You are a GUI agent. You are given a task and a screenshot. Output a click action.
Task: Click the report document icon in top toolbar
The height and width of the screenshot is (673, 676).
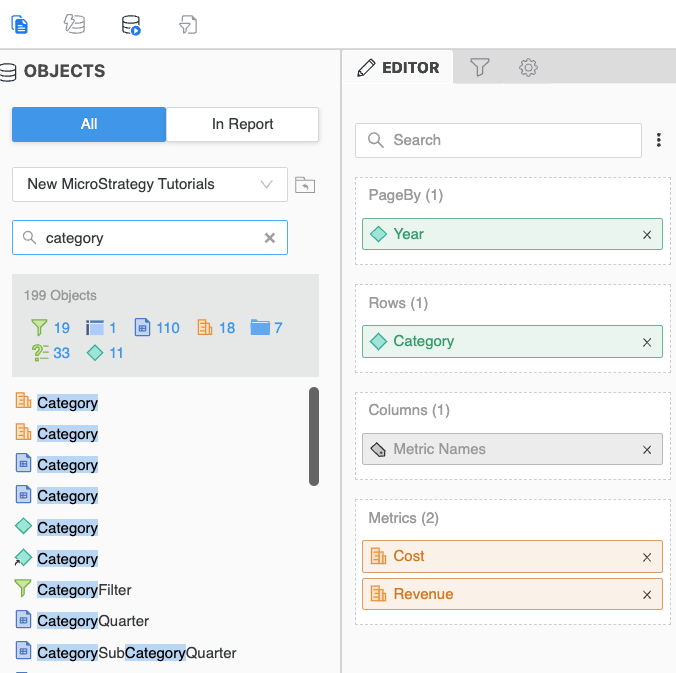pos(19,24)
